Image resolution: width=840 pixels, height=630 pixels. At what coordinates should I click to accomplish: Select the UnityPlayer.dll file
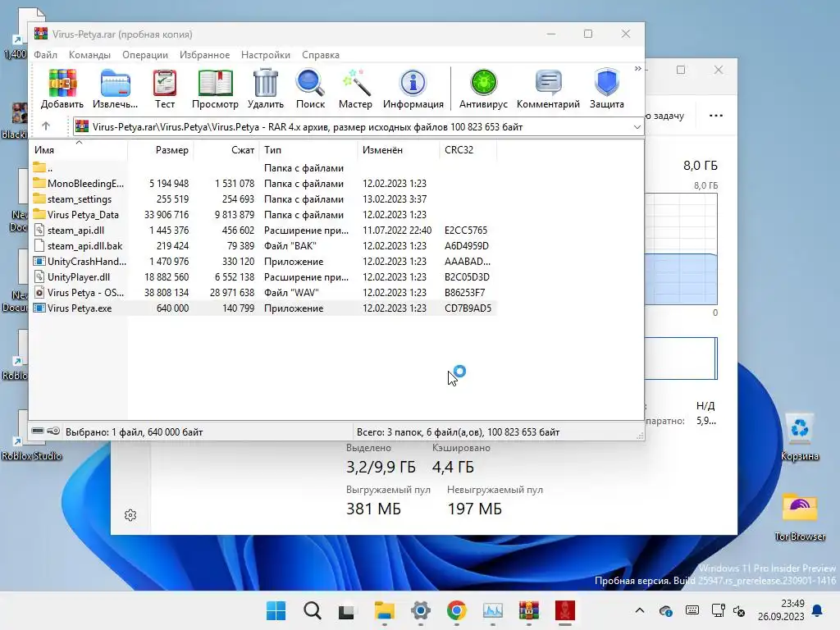pos(262,276)
